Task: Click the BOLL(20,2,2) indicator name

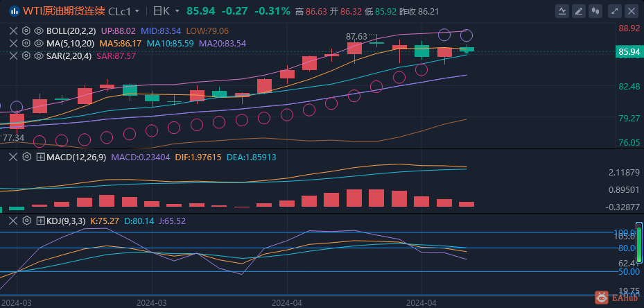Action: click(x=71, y=31)
